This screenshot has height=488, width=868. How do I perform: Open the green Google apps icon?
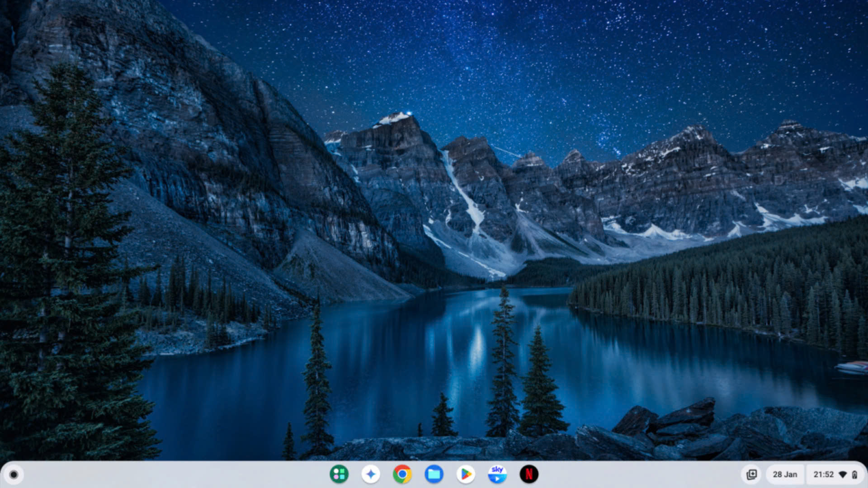coord(339,474)
